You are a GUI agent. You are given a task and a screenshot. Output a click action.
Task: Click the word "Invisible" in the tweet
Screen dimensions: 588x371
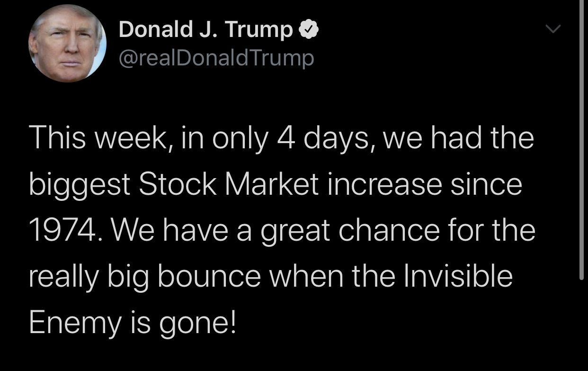[458, 277]
